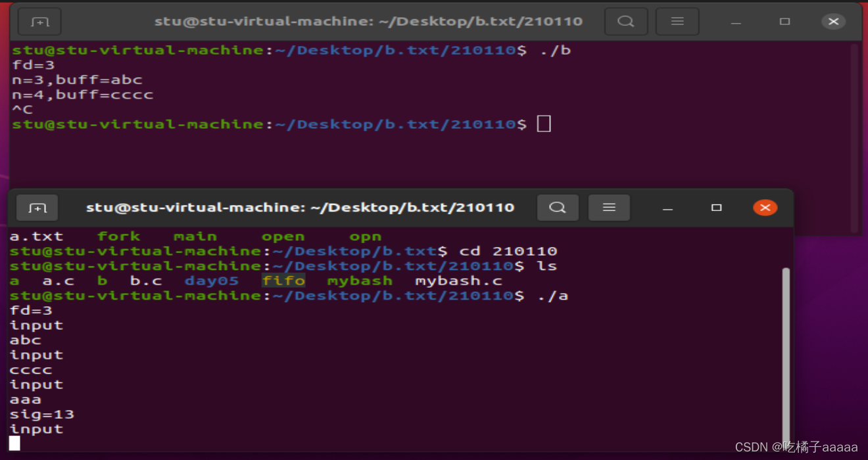
Task: Click 'n=3,buff=abc' output line
Action: point(78,80)
